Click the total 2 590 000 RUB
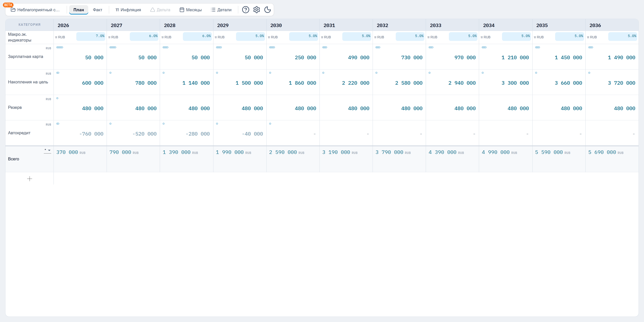This screenshot has width=644, height=322. click(287, 152)
